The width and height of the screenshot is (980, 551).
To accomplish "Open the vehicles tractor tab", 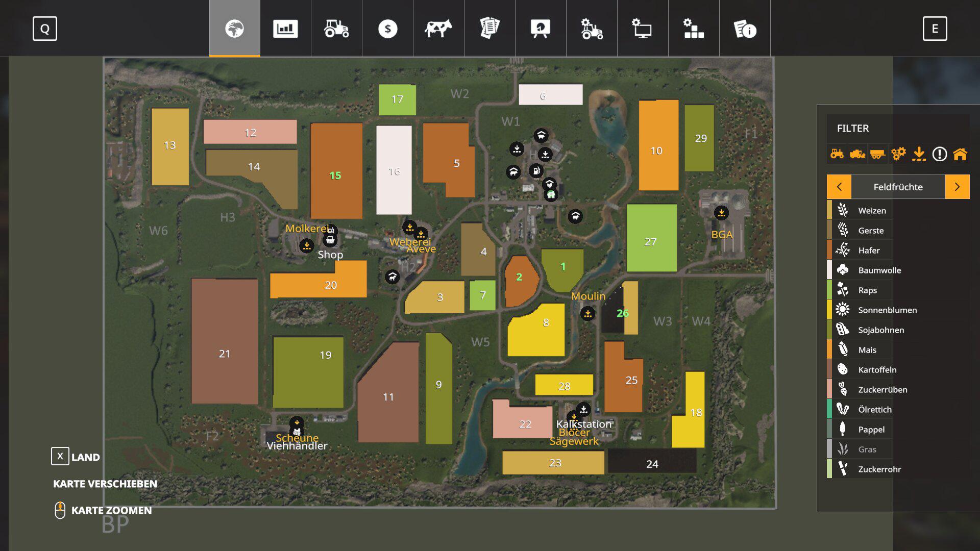I will pos(336,29).
